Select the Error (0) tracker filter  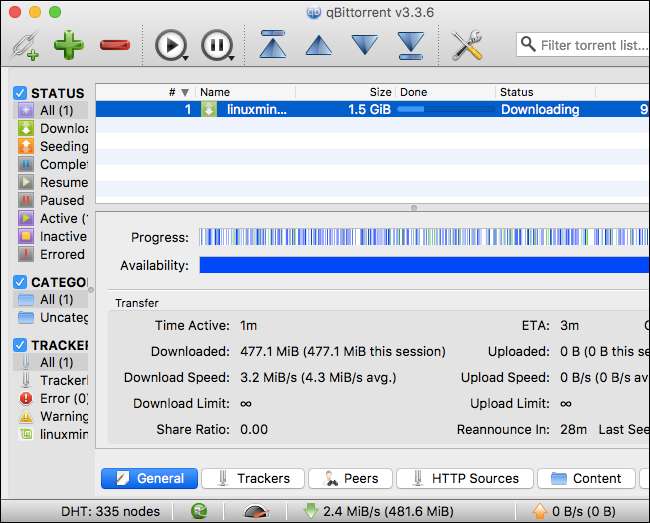[x=52, y=398]
